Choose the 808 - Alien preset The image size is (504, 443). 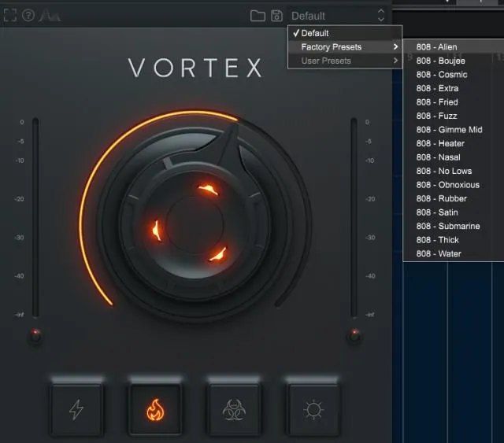coord(436,47)
